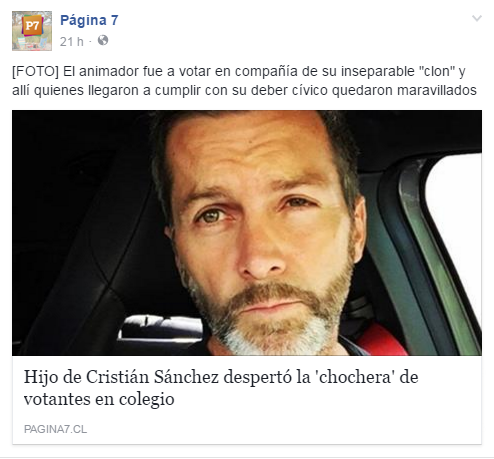Open the article photo preview
This screenshot has width=494, height=459.
[x=247, y=233]
